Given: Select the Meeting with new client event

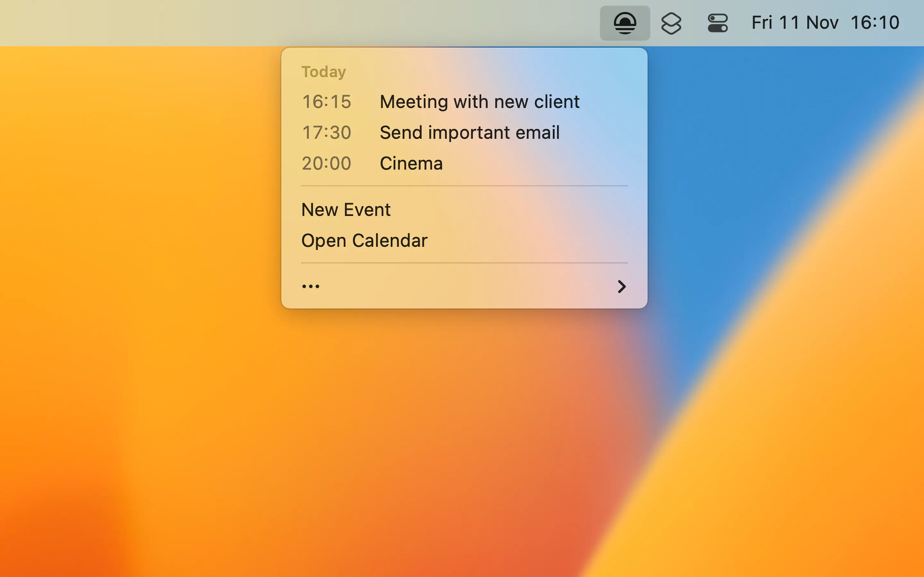Looking at the screenshot, I should click(479, 102).
